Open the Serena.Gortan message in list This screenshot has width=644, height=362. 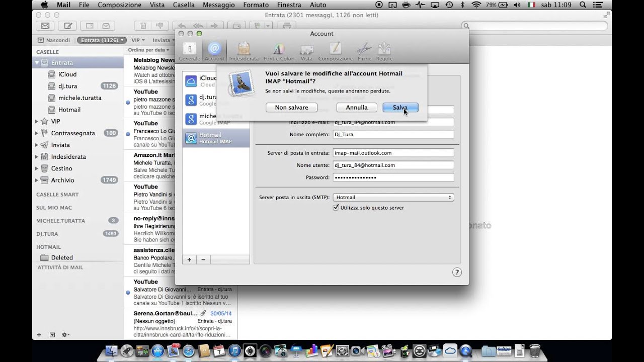(x=181, y=324)
